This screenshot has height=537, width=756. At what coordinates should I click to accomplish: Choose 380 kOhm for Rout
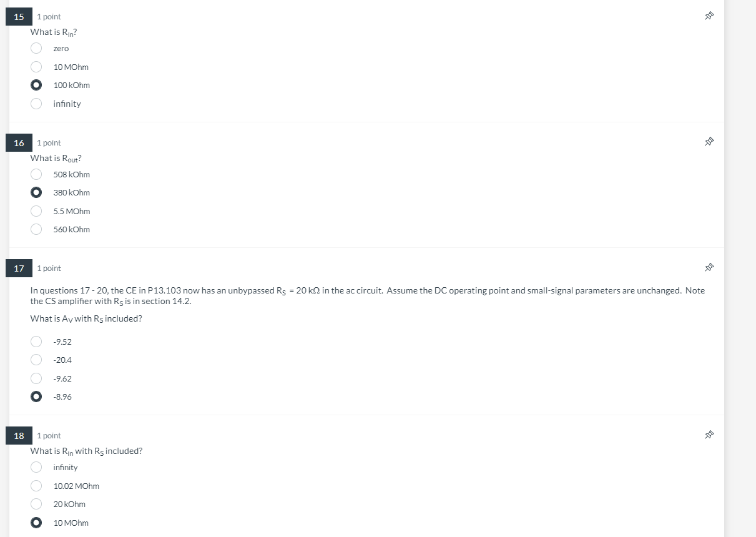[x=37, y=192]
